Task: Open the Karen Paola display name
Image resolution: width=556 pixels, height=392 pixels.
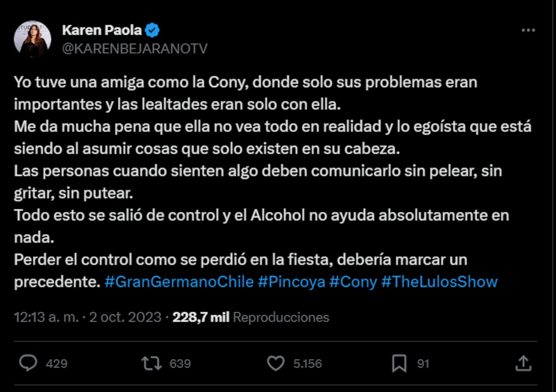Action: [102, 31]
